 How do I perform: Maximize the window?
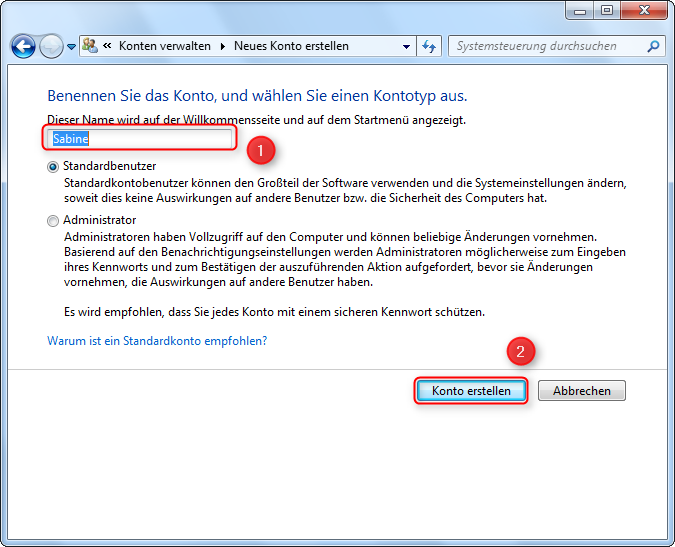(607, 10)
